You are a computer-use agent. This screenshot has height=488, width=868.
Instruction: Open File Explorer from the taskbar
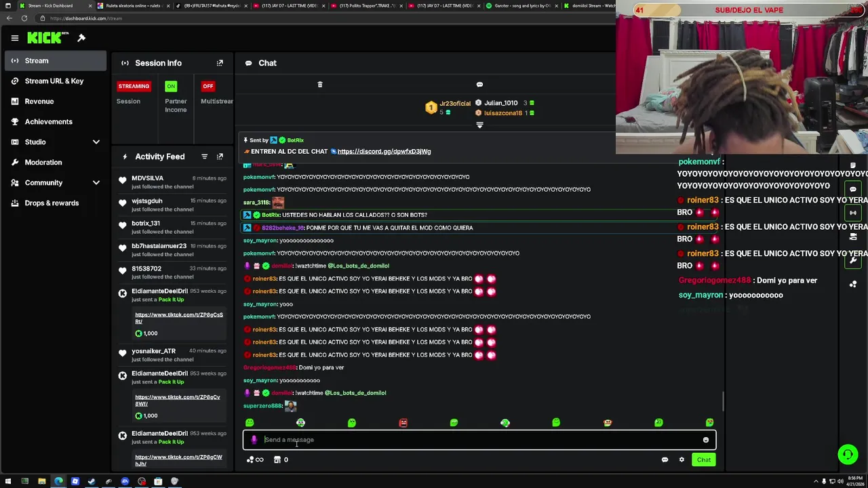point(41,482)
